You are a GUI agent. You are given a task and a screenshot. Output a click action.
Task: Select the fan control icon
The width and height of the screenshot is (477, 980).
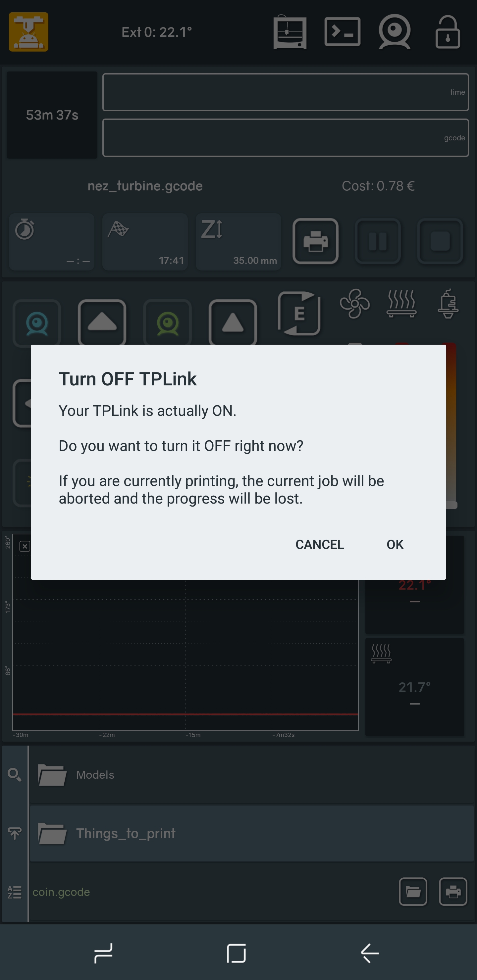[x=354, y=304]
